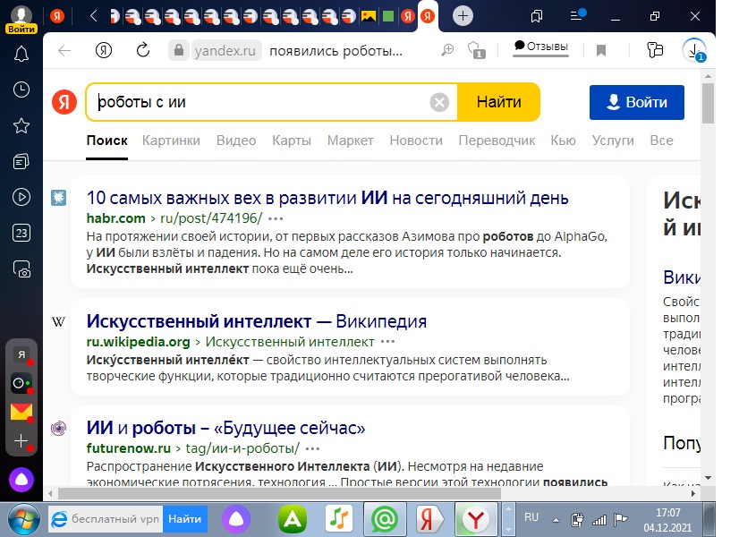This screenshot has height=537, width=756.
Task: Open music note app on taskbar
Action: 339,519
